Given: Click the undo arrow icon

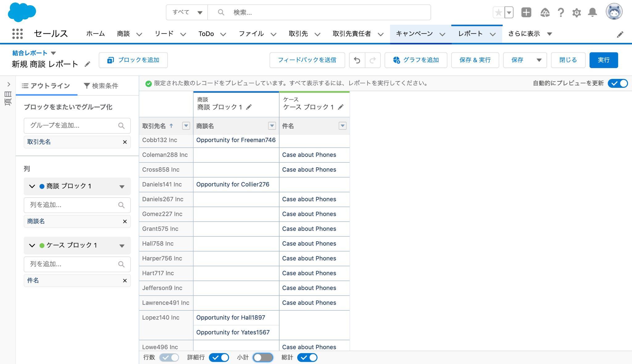Looking at the screenshot, I should (x=357, y=60).
